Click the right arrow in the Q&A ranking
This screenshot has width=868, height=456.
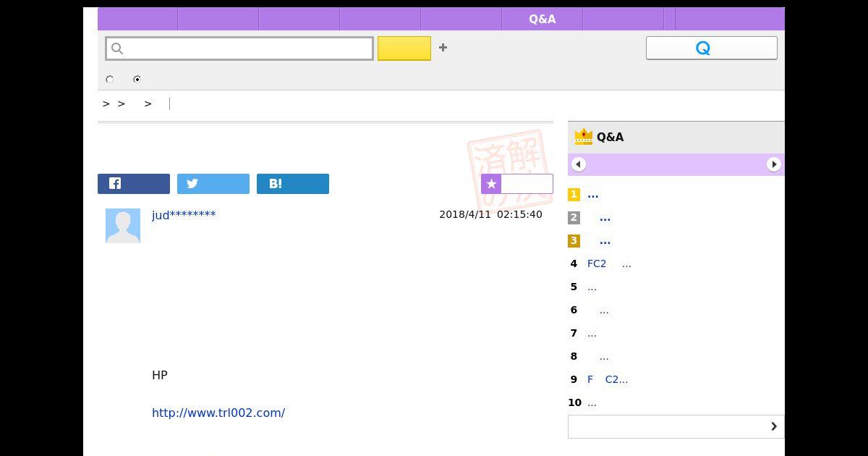pos(774,164)
